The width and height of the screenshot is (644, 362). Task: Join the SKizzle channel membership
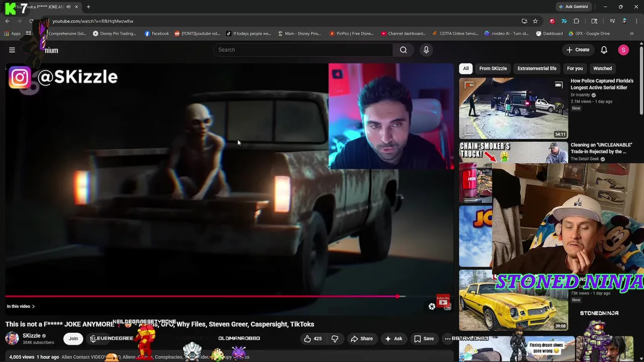(x=73, y=339)
